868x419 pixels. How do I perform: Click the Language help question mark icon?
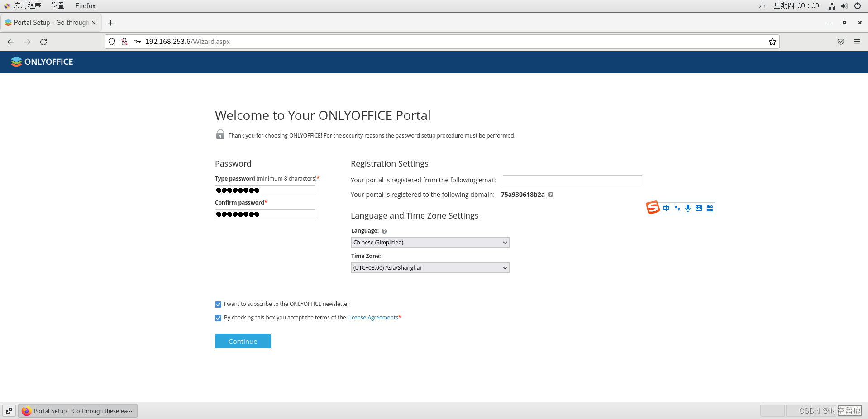pyautogui.click(x=384, y=231)
